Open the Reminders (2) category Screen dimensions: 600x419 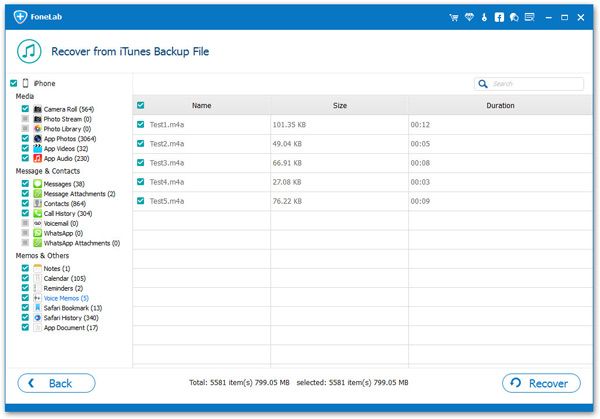pyautogui.click(x=64, y=288)
